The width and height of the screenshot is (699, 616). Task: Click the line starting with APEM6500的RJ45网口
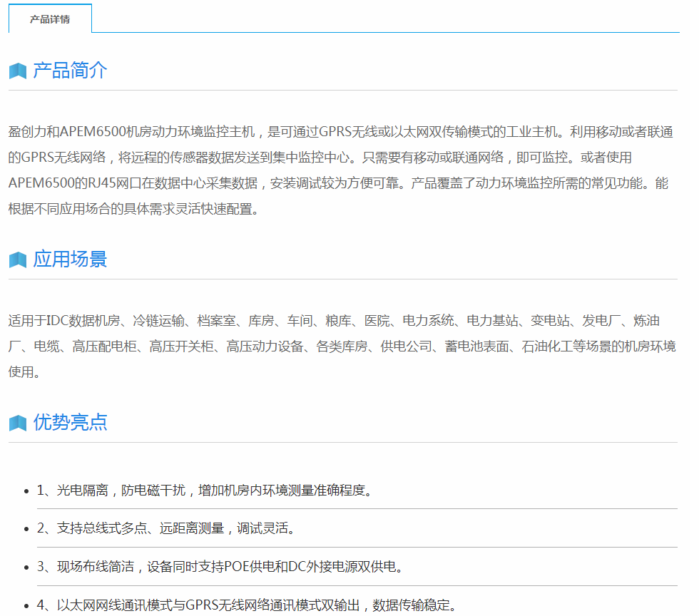pos(338,183)
